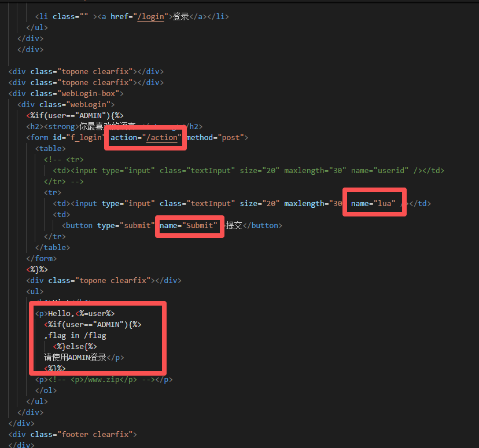Click the commented /www.zip text

pyautogui.click(x=102, y=380)
